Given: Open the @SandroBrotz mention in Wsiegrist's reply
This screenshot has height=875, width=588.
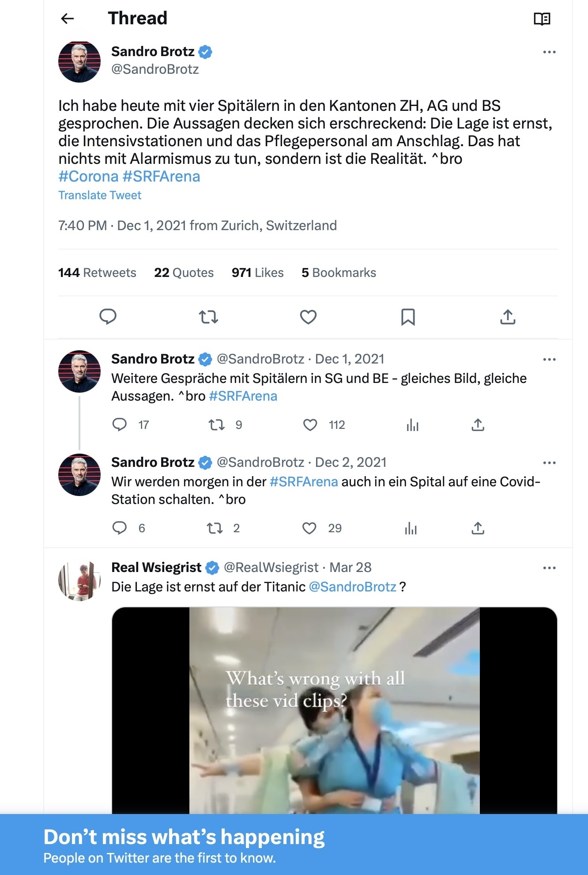Looking at the screenshot, I should [x=352, y=587].
